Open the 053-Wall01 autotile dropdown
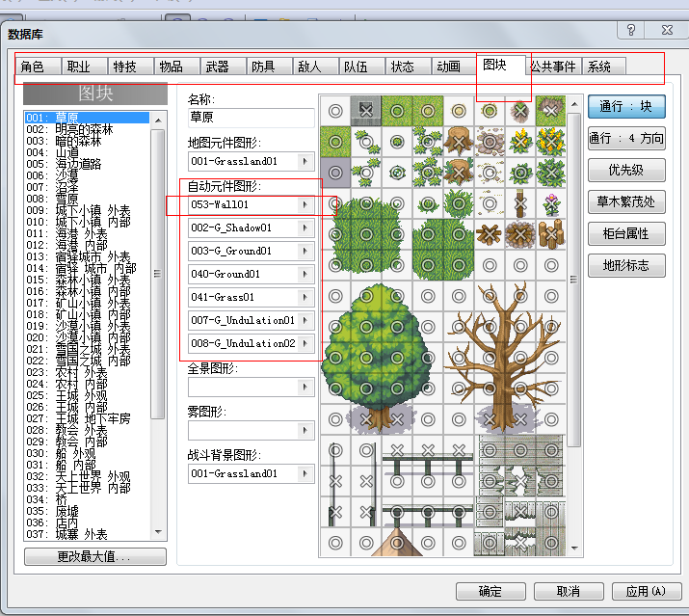This screenshot has width=689, height=616. (305, 205)
